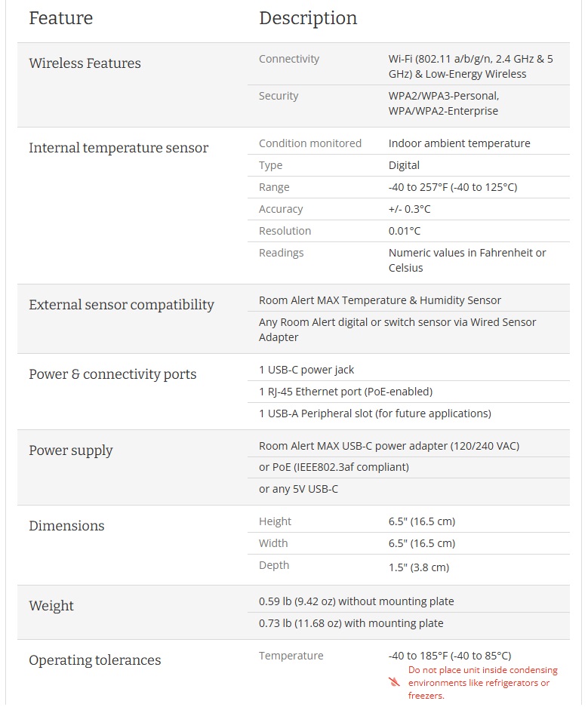
Task: Click the "External sensor compatibility" heading
Action: click(122, 305)
